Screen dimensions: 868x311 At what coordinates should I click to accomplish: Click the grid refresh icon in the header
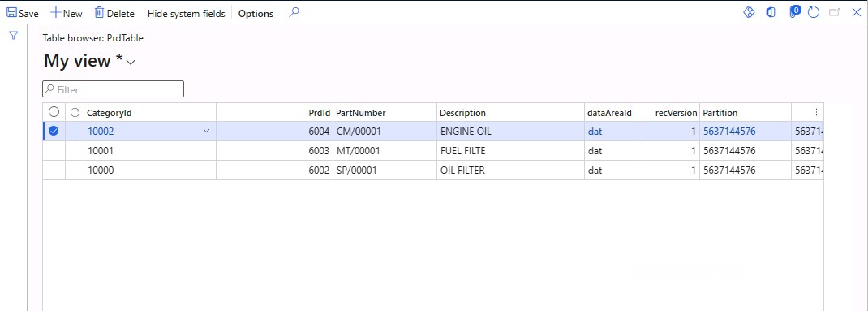point(75,113)
